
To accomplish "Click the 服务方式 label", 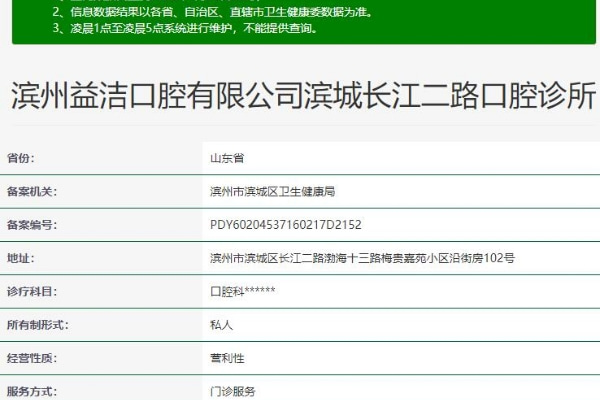I will 32,392.
